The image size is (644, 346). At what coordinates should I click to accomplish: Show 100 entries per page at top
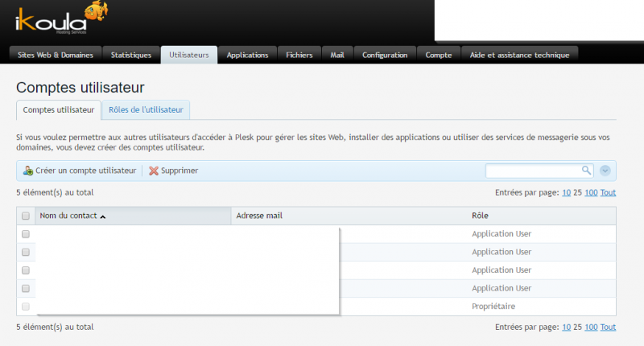pos(591,192)
